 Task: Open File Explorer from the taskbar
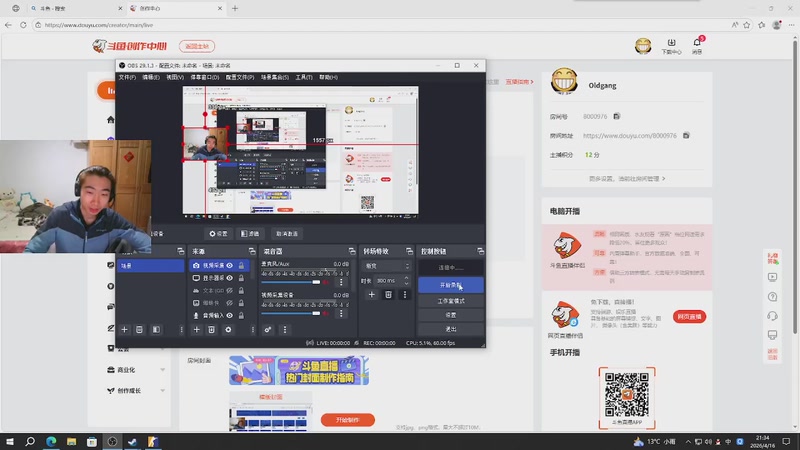pyautogui.click(x=71, y=441)
